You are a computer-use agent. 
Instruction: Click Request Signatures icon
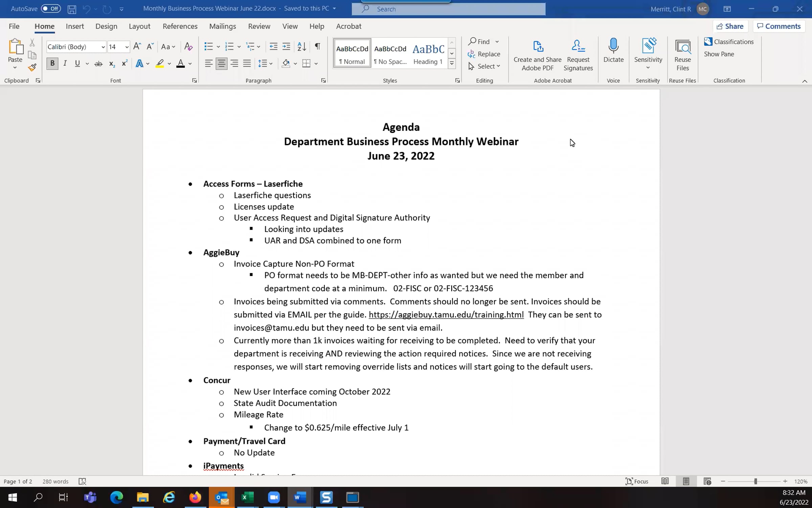pyautogui.click(x=578, y=55)
